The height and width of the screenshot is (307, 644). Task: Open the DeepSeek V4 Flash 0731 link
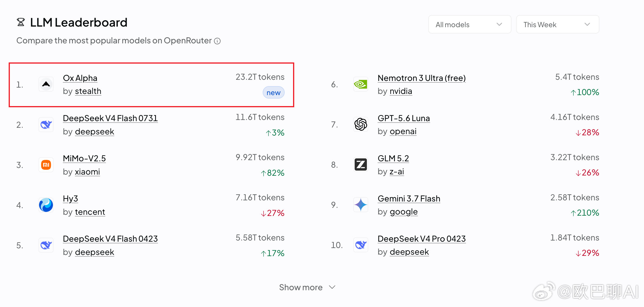pos(110,118)
